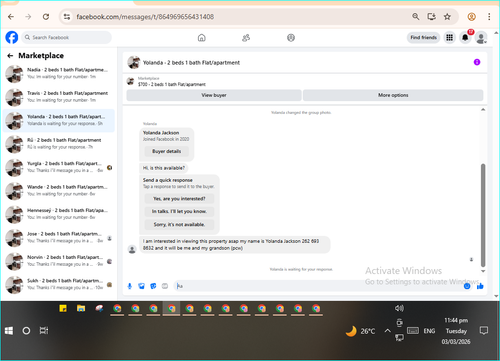The image size is (500, 361).
Task: Click the More options button
Action: 393,95
